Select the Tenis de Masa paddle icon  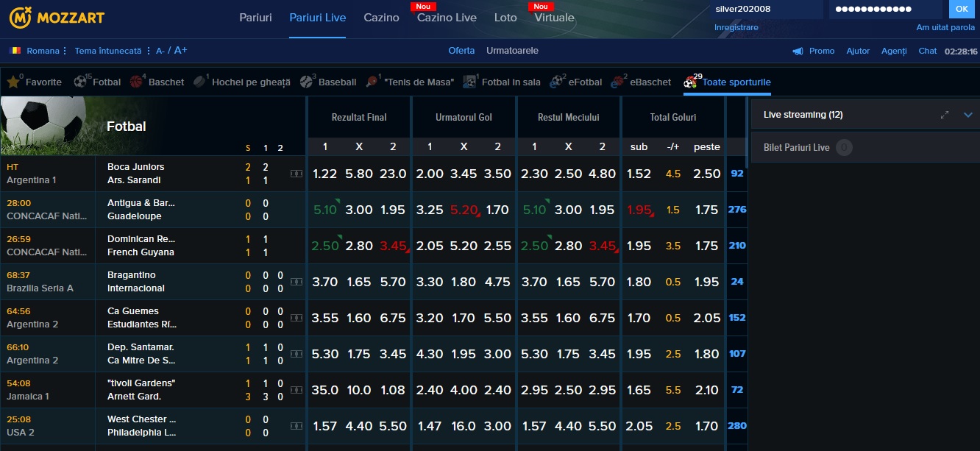click(372, 82)
